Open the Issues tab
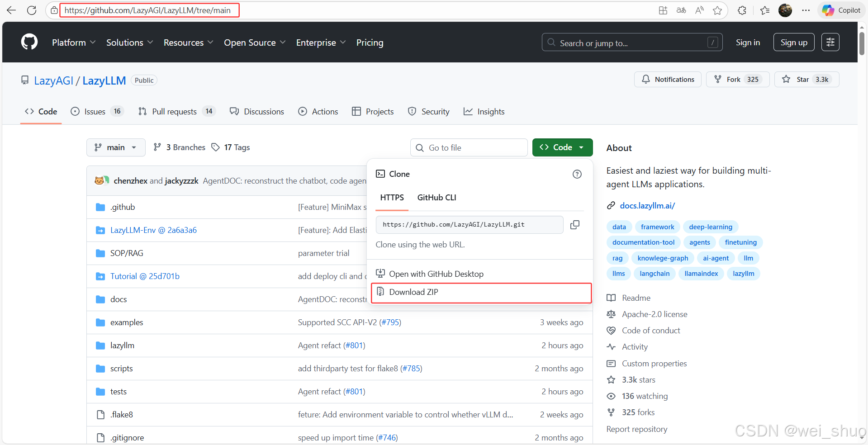The width and height of the screenshot is (868, 445). (x=96, y=112)
